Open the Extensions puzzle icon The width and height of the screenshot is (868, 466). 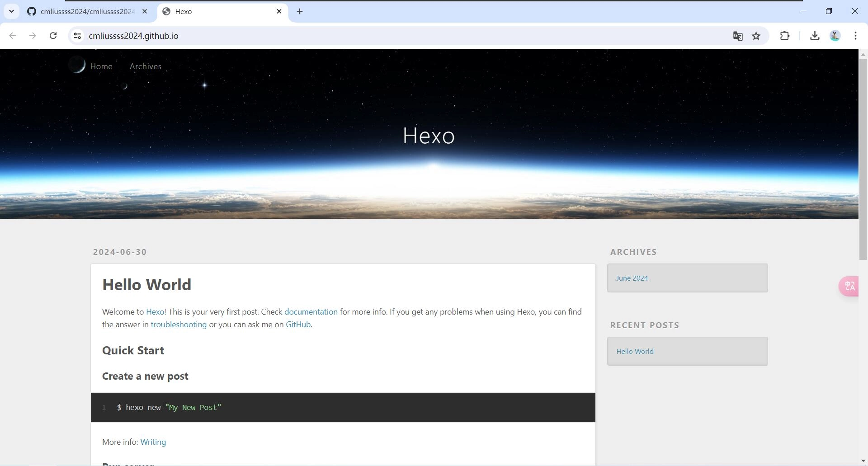[785, 36]
